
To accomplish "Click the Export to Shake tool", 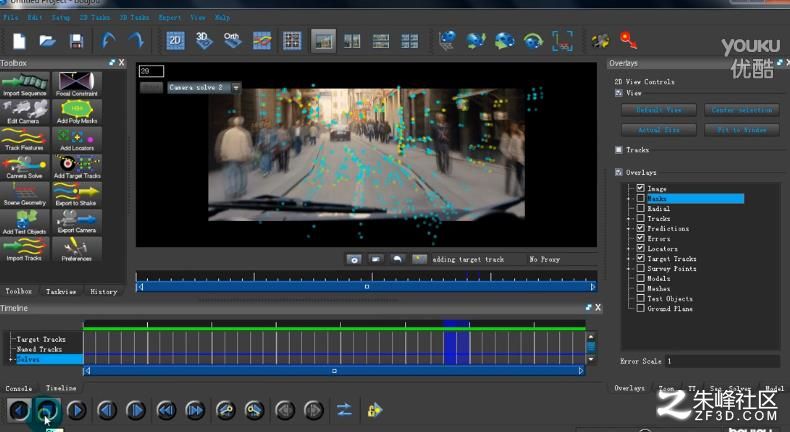I will pos(77,194).
